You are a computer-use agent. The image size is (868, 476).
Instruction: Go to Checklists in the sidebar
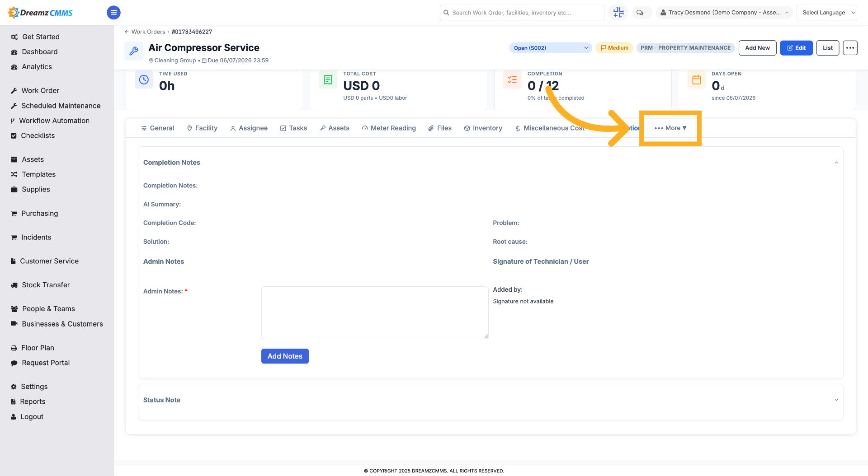coord(38,135)
